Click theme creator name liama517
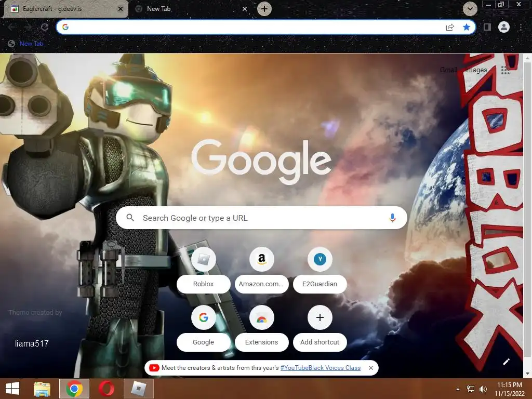 pos(32,344)
